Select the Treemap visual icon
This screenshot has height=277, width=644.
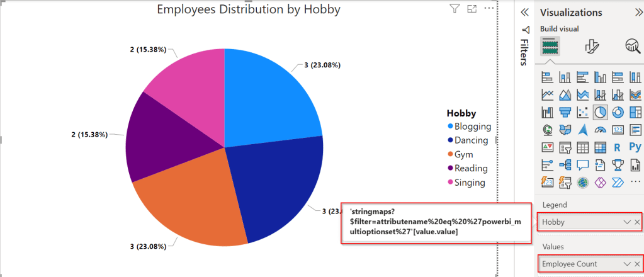coord(635,112)
